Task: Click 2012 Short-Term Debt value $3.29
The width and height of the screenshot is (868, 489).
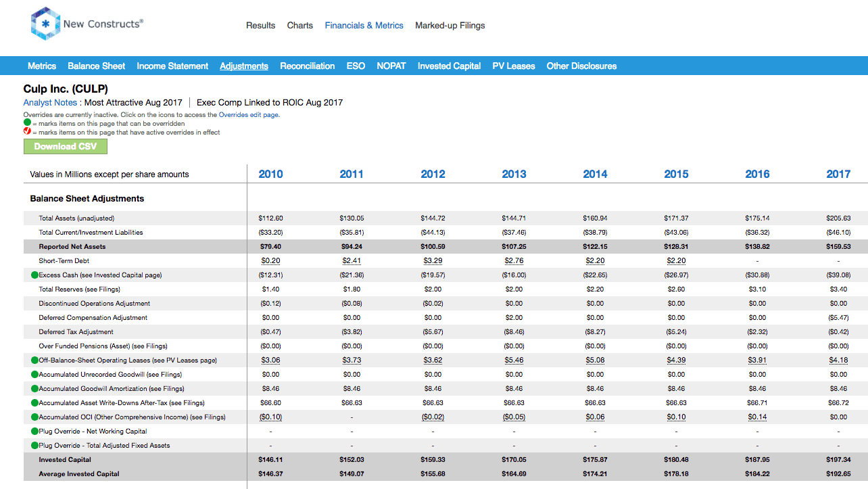Action: tap(433, 261)
